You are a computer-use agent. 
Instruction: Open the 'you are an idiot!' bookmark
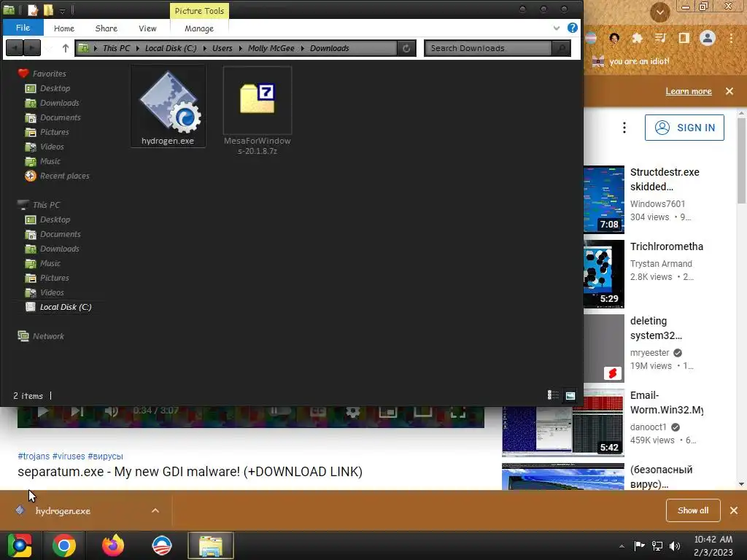[x=631, y=61]
